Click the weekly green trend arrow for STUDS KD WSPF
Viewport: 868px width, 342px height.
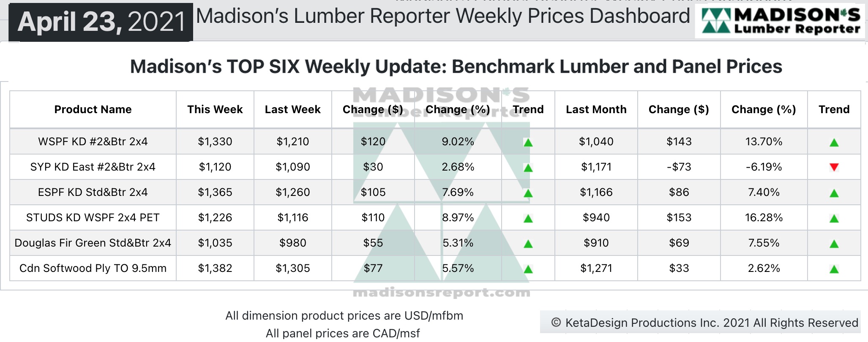click(x=528, y=218)
